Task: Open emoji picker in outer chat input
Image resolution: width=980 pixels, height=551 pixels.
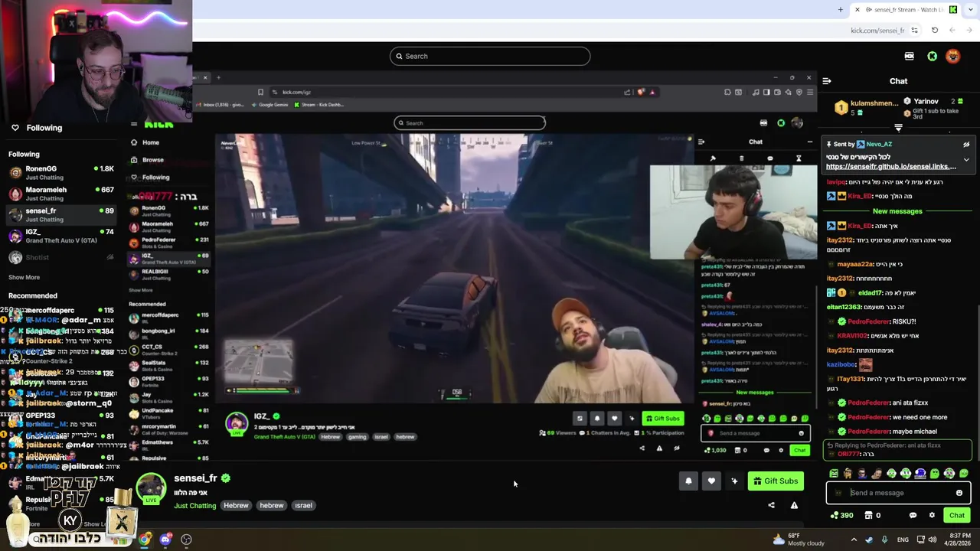Action: pos(959,493)
